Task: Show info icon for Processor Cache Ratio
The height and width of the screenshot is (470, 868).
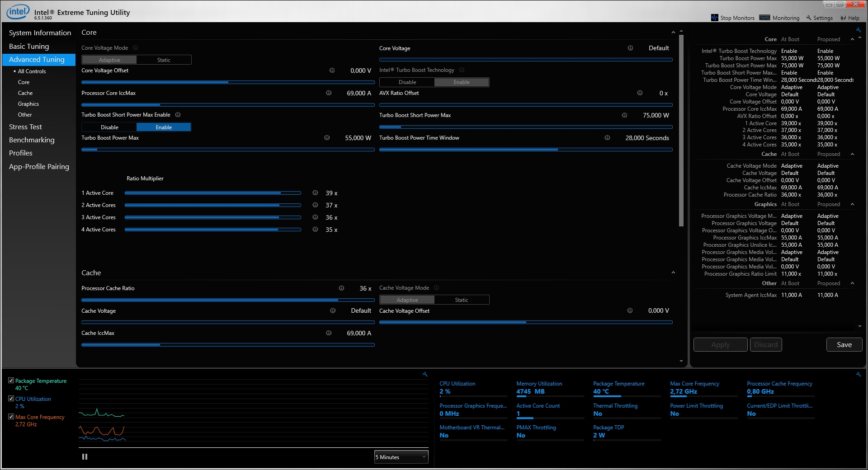Action: (x=341, y=288)
